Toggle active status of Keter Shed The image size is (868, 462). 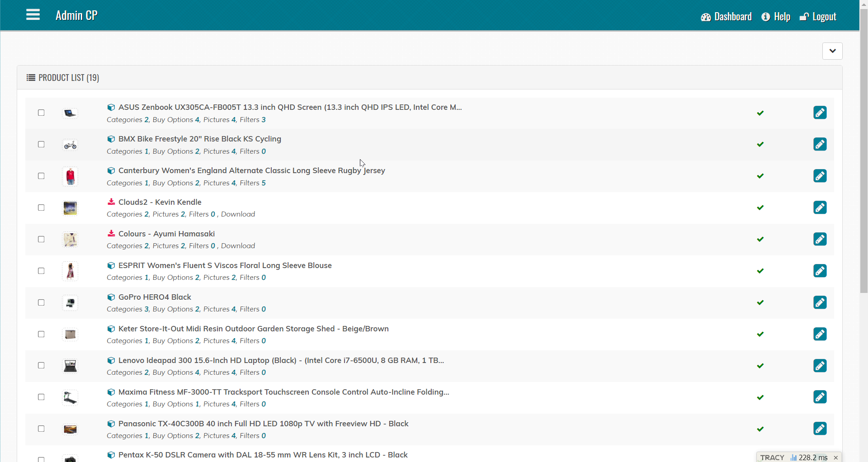(760, 334)
